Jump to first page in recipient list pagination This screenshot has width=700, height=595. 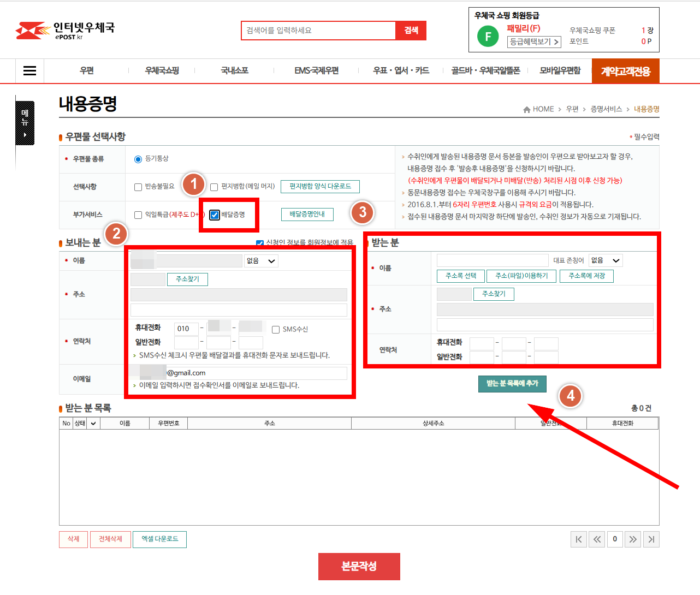coord(578,539)
